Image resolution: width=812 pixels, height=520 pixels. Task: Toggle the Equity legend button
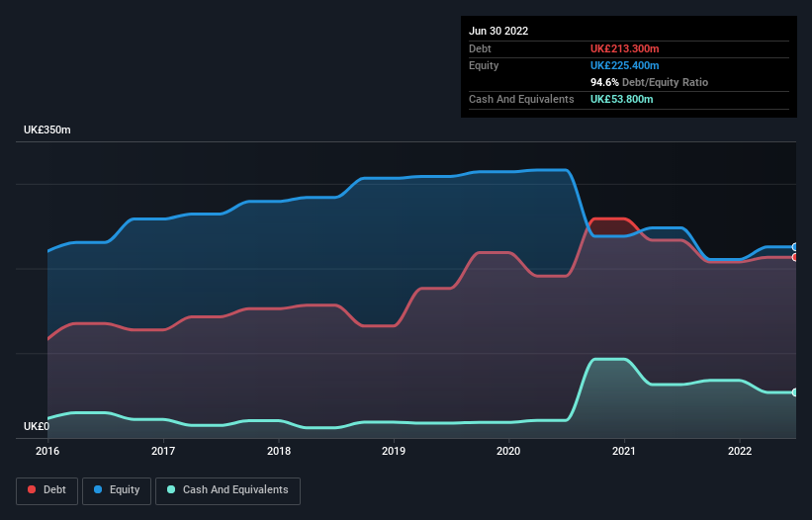(x=117, y=490)
